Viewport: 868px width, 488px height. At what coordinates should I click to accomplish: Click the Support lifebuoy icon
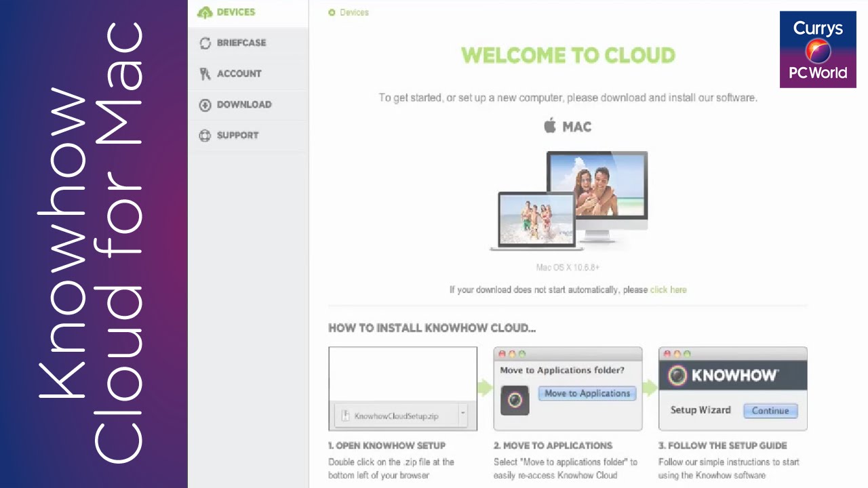205,136
